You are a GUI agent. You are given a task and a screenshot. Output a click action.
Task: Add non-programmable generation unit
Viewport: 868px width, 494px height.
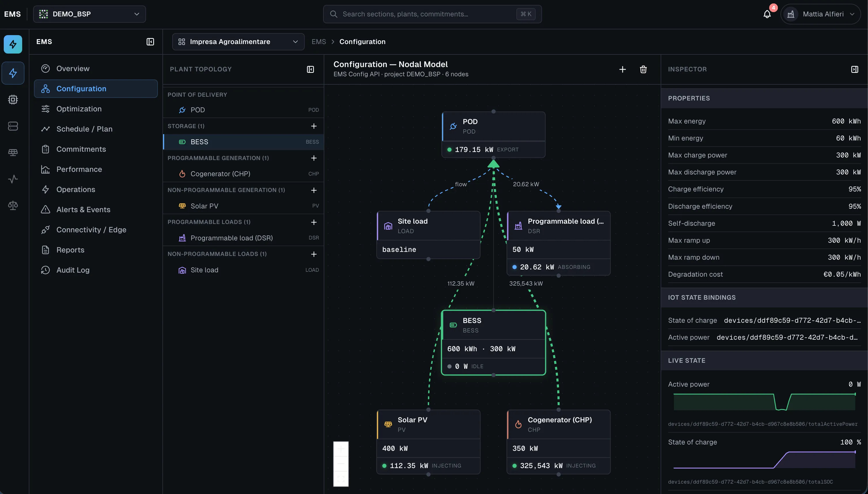click(x=314, y=190)
